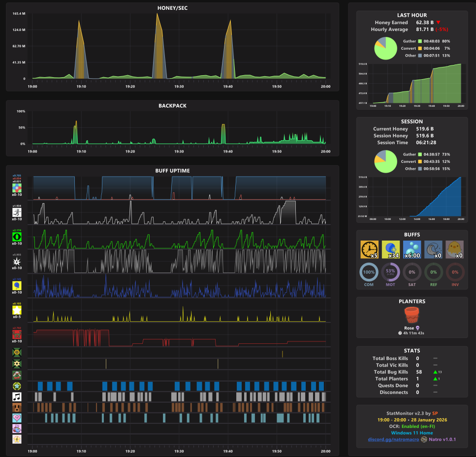Click the COM 100% progress ring
The width and height of the screenshot is (476, 457).
[x=369, y=272]
